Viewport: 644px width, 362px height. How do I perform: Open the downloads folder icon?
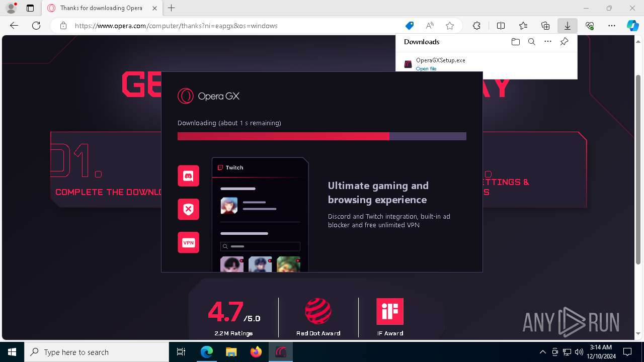click(515, 42)
